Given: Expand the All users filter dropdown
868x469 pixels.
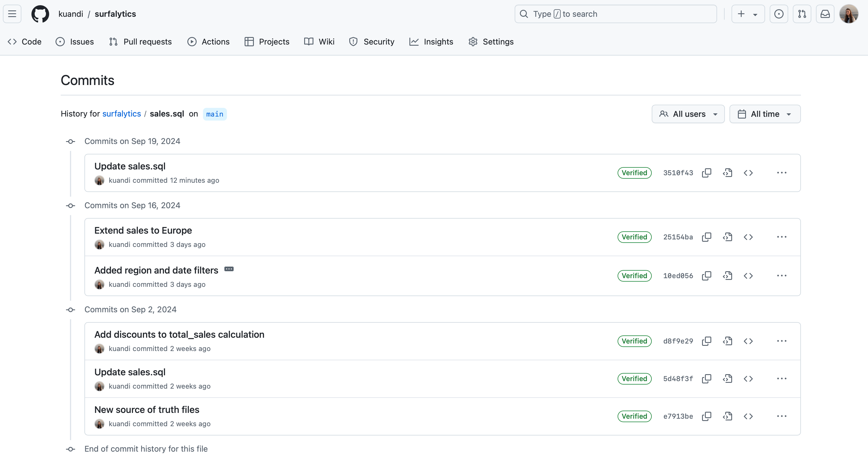Looking at the screenshot, I should pyautogui.click(x=688, y=114).
